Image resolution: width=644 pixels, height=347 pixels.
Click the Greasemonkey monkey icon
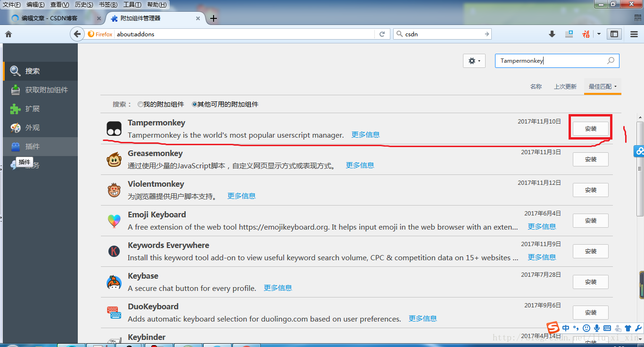click(114, 159)
